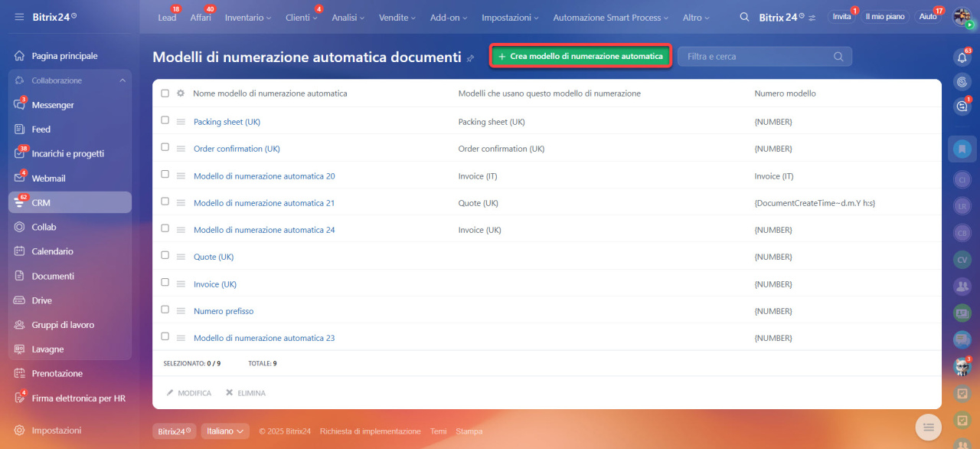Click the notifications bell icon
This screenshot has width=980, height=449.
point(962,57)
